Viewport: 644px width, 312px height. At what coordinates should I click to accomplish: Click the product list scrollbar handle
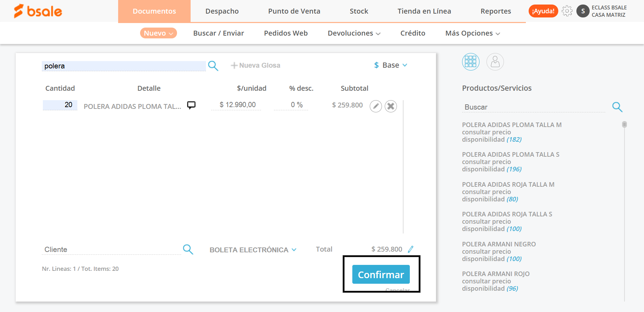(624, 125)
